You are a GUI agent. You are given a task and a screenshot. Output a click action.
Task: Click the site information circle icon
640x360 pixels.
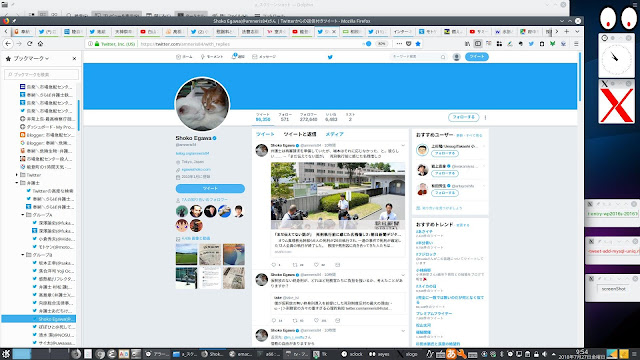90,44
